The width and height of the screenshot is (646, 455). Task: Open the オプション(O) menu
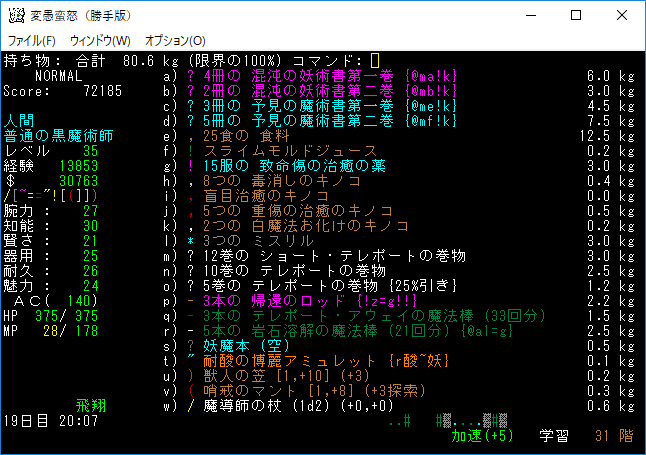[x=175, y=40]
